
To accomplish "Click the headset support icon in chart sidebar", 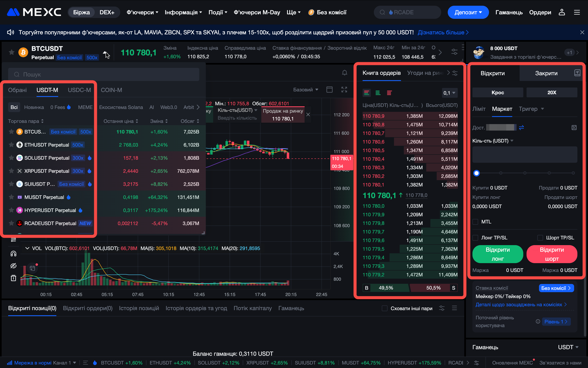I will pyautogui.click(x=13, y=254).
